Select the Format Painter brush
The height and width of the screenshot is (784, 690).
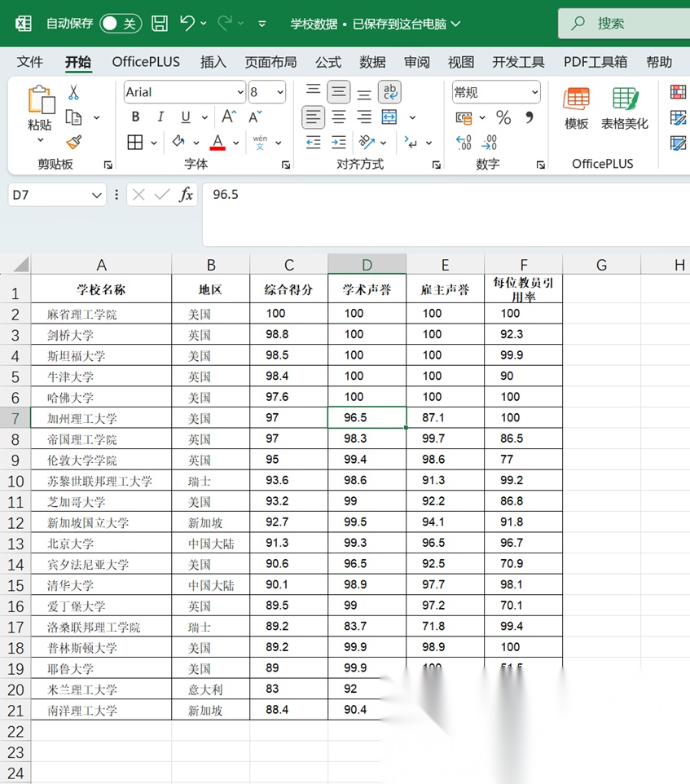pyautogui.click(x=74, y=143)
